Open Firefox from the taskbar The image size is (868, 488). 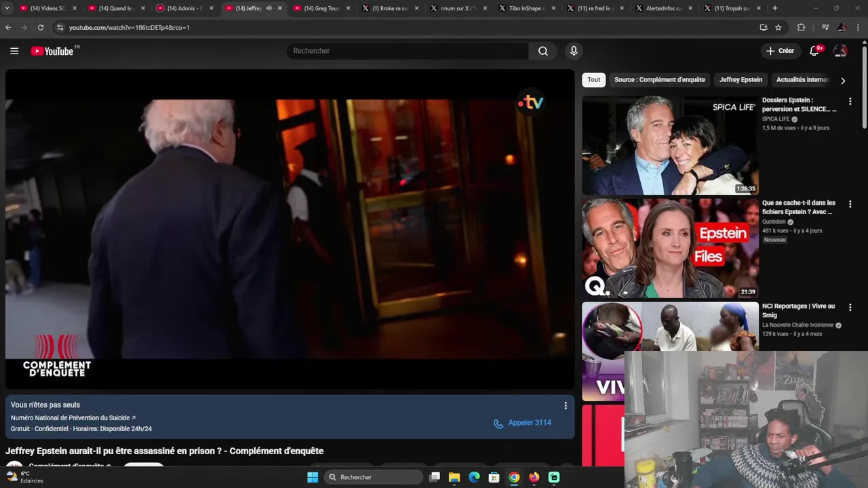tap(534, 477)
